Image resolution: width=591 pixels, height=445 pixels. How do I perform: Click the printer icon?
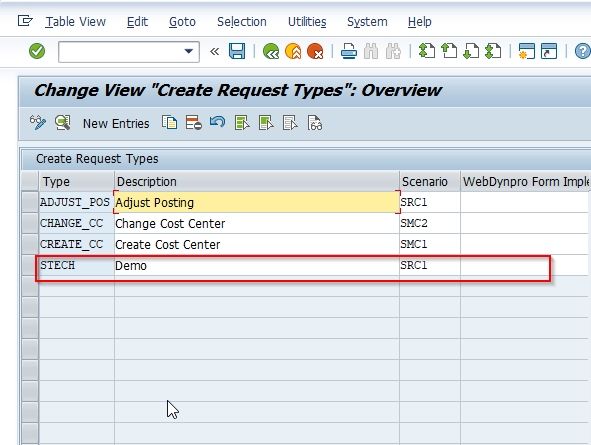point(349,51)
